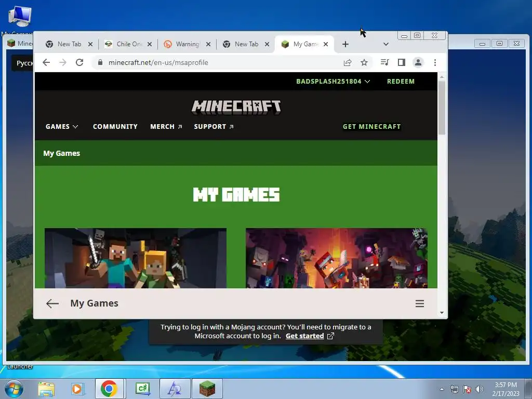The width and height of the screenshot is (532, 399).
Task: Click the volume speaker tray icon
Action: pyautogui.click(x=480, y=389)
